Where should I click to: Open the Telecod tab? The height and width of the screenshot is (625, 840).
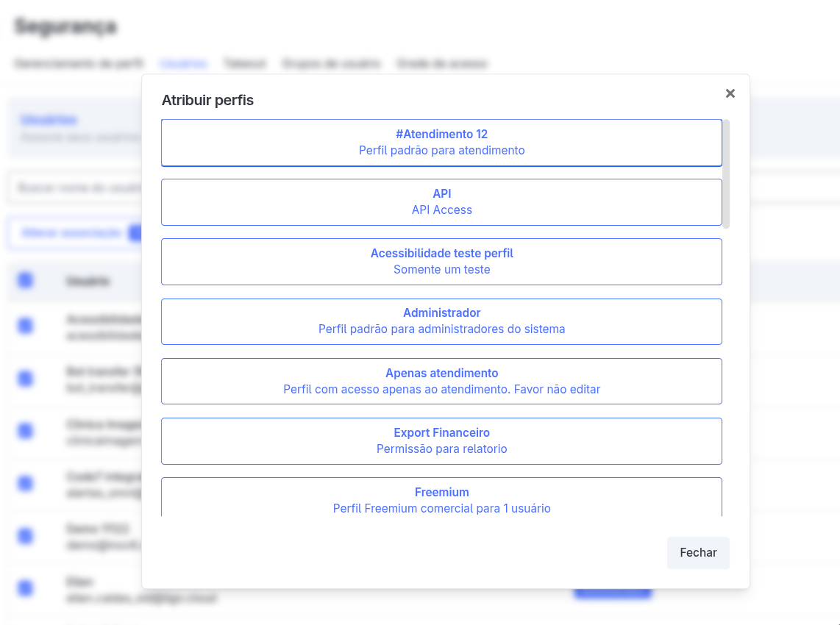(x=244, y=63)
